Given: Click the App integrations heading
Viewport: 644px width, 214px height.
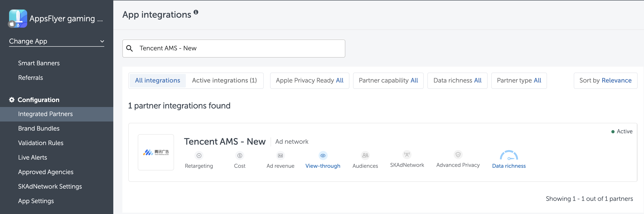Looking at the screenshot, I should point(157,15).
